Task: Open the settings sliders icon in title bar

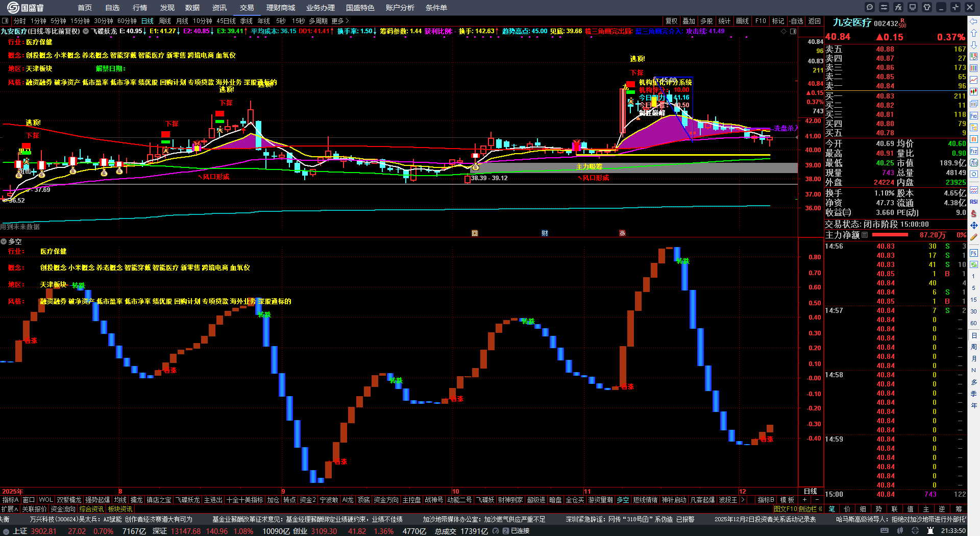Action: tap(884, 7)
